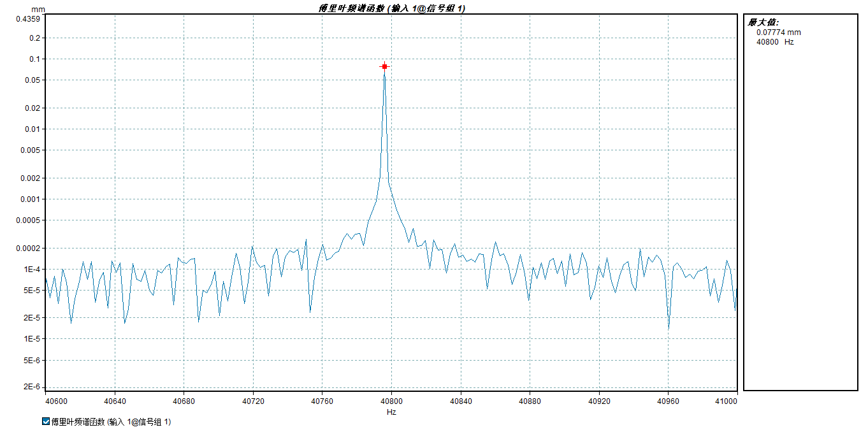Screen dimensions: 868x432
Task: Click the 40800 Hz readout in side panel
Action: pos(774,42)
